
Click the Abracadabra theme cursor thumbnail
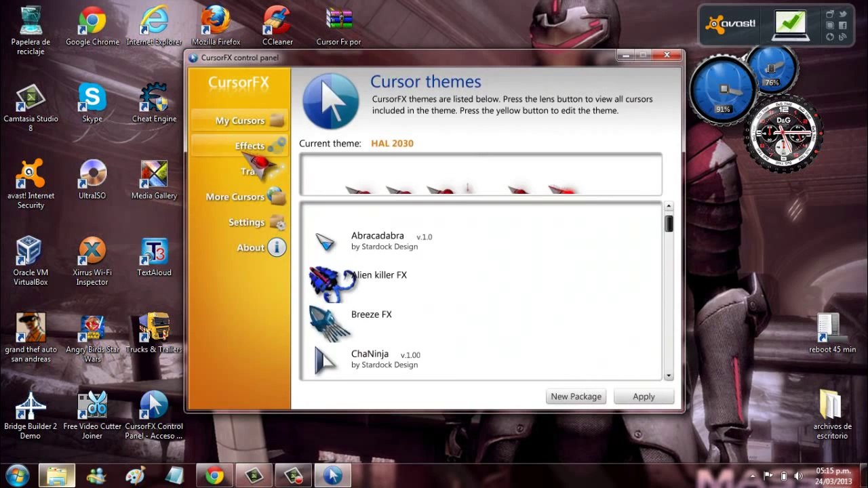325,242
